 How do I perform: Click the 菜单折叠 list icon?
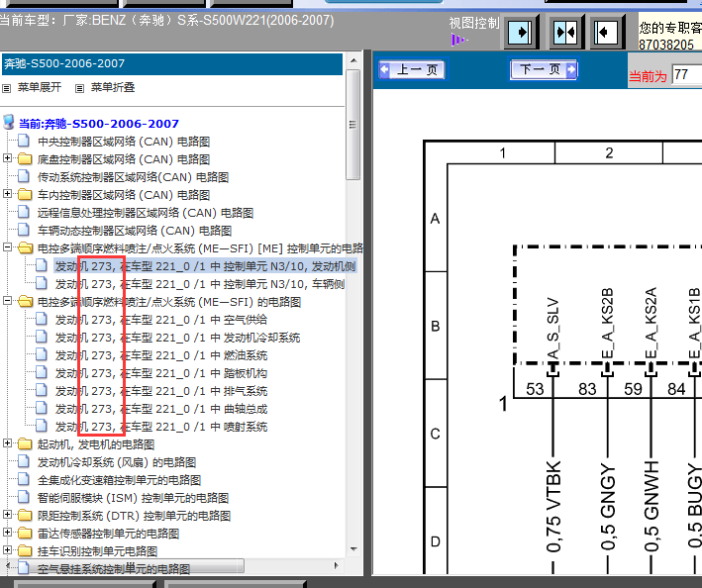79,88
